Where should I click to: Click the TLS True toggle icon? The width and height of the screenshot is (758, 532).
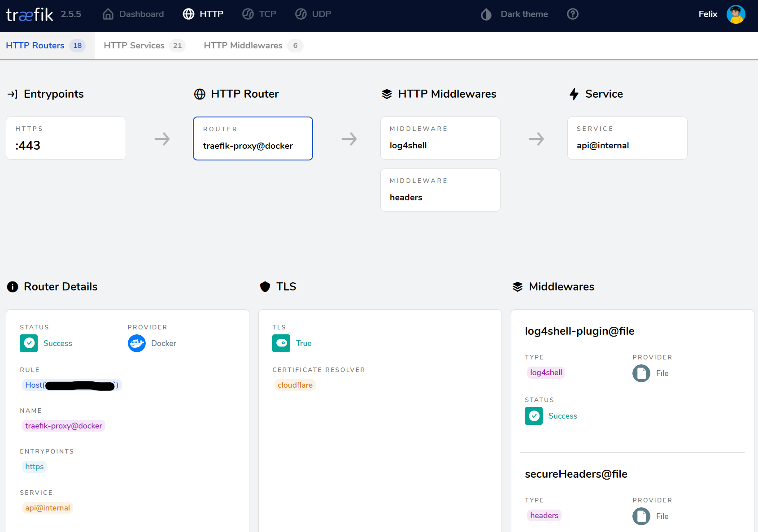281,343
